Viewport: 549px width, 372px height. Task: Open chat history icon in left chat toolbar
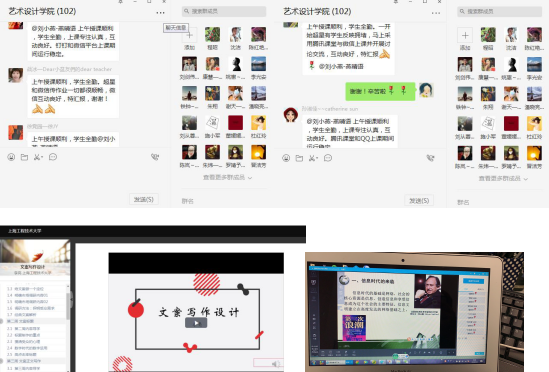tap(53, 157)
